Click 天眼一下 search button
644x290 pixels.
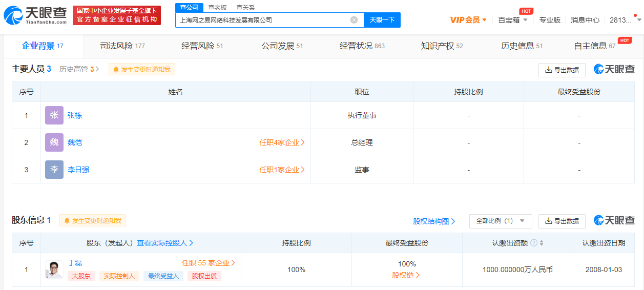(x=382, y=20)
